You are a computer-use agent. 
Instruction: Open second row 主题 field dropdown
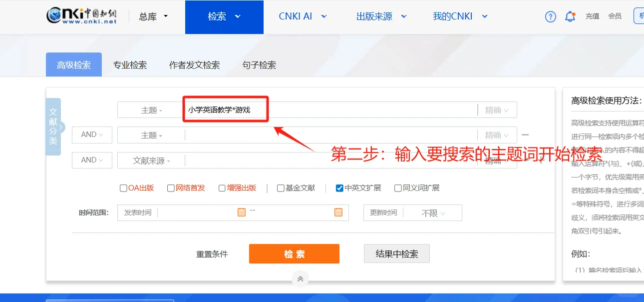click(x=151, y=135)
